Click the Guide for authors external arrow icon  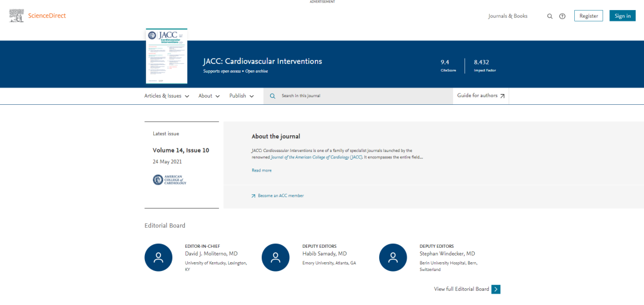click(502, 96)
